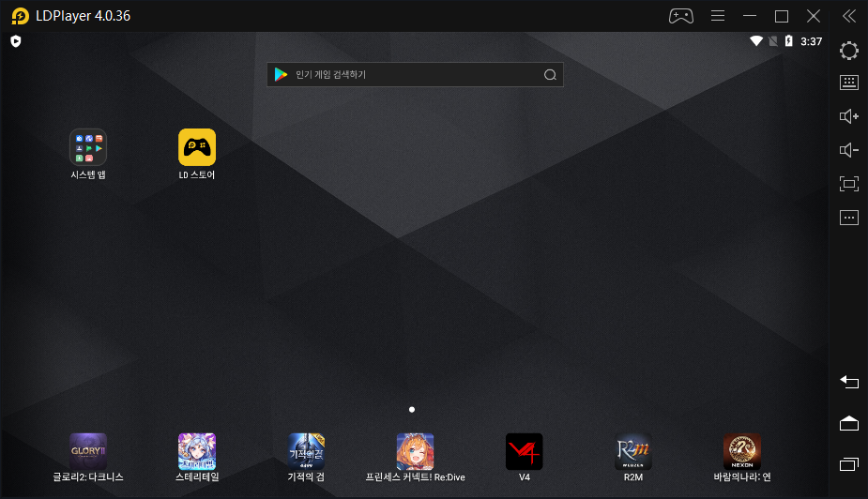This screenshot has width=868, height=499.
Task: Close the LDPlayer window
Action: [x=814, y=16]
